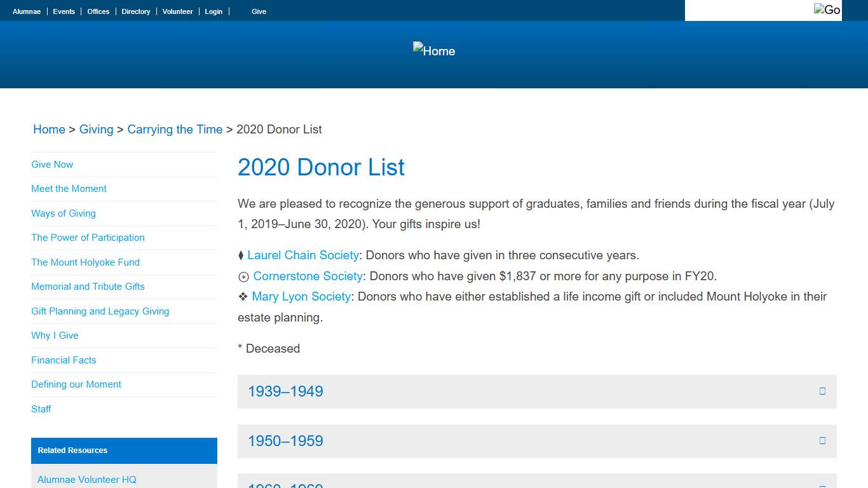This screenshot has height=488, width=868.
Task: Open the Mary Lyon Society link
Action: click(301, 296)
